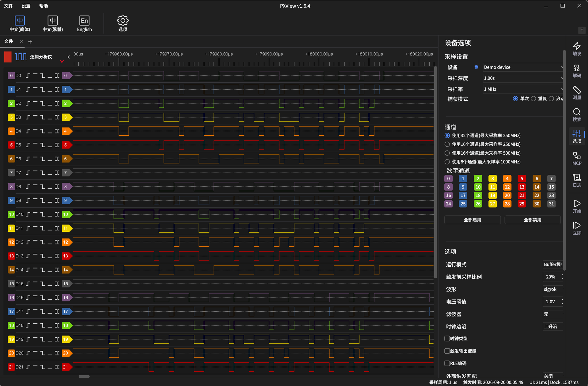Open the 设备 Demo device dropdown

[x=523, y=67]
